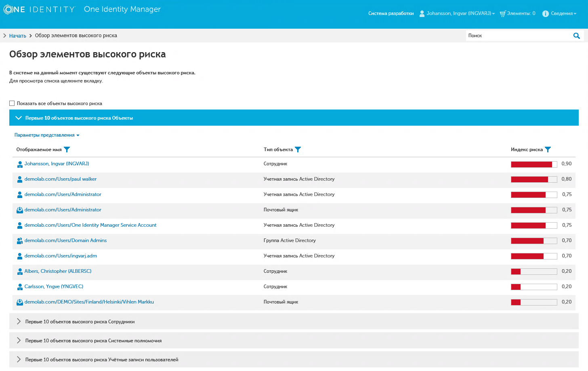Click Система разработки in the header
588x371 pixels.
tap(391, 13)
